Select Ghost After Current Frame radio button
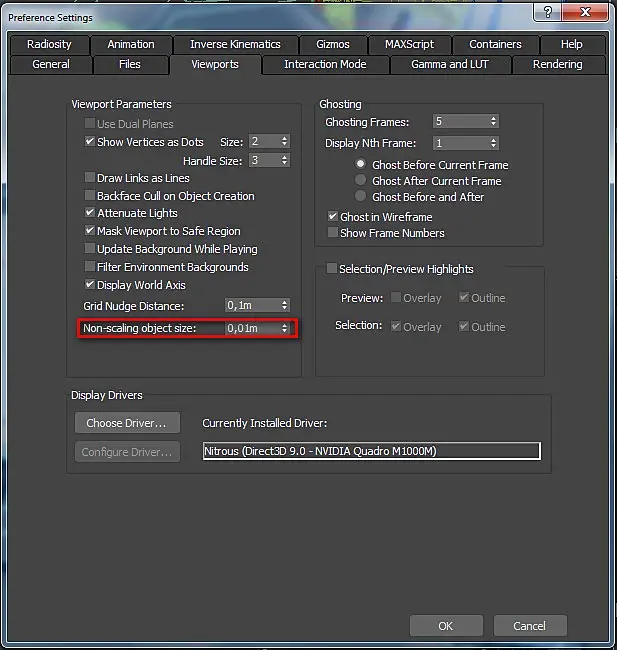The image size is (617, 650). click(x=360, y=180)
